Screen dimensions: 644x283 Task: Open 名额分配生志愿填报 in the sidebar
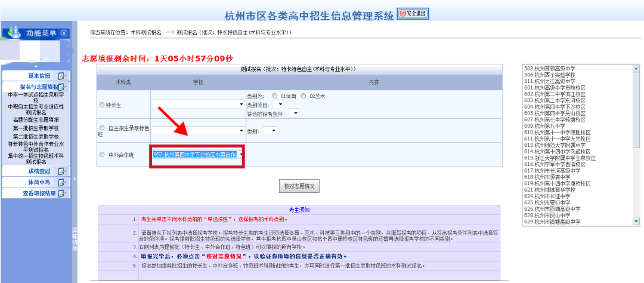coord(36,119)
